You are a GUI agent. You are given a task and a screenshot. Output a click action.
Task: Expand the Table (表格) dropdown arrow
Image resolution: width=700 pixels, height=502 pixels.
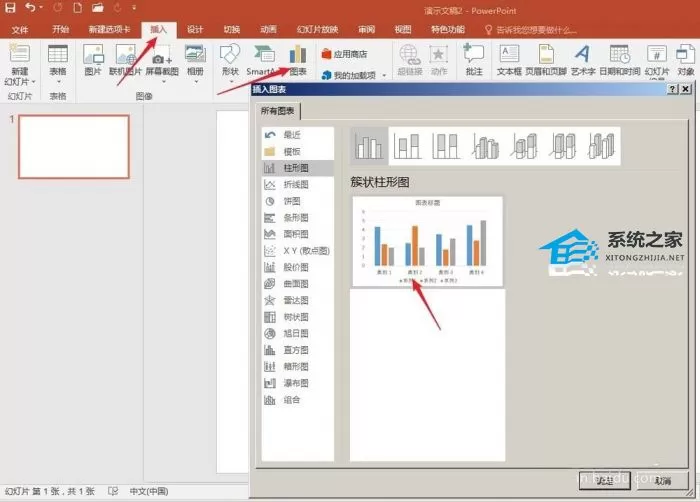pyautogui.click(x=58, y=82)
